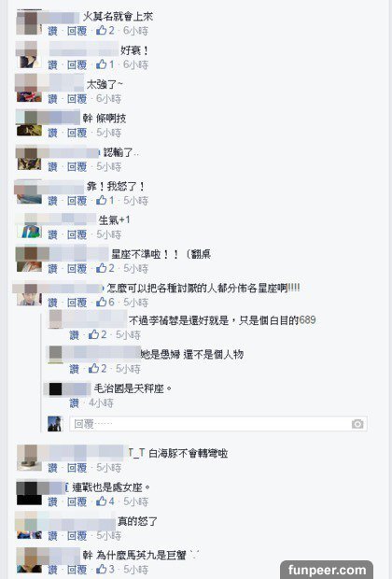
Task: View likes on 星座不準啦 comment
Action: [105, 268]
